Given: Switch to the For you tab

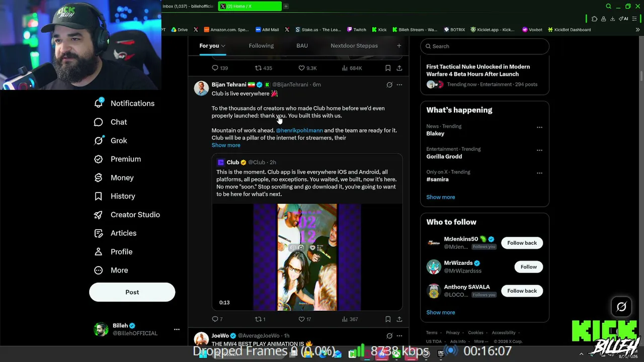Looking at the screenshot, I should (x=212, y=46).
